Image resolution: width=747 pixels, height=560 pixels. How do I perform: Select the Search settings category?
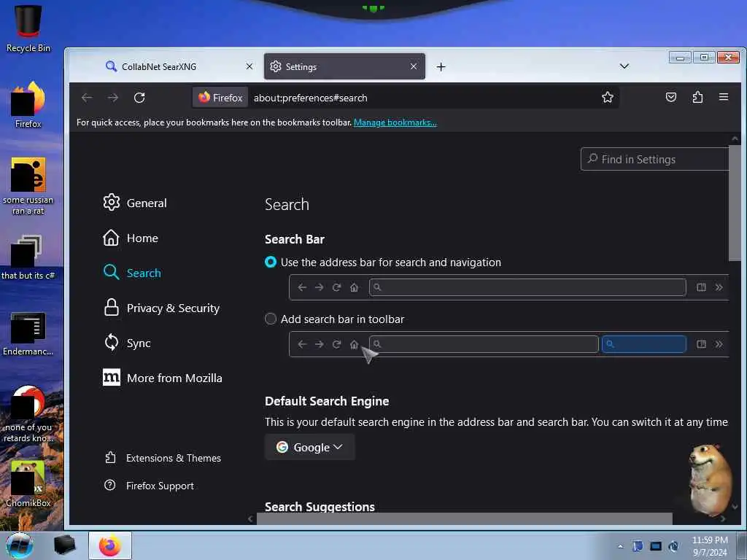[132, 273]
